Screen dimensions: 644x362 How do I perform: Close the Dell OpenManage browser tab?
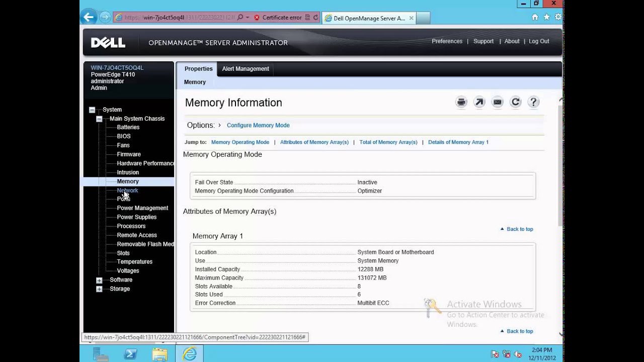411,18
